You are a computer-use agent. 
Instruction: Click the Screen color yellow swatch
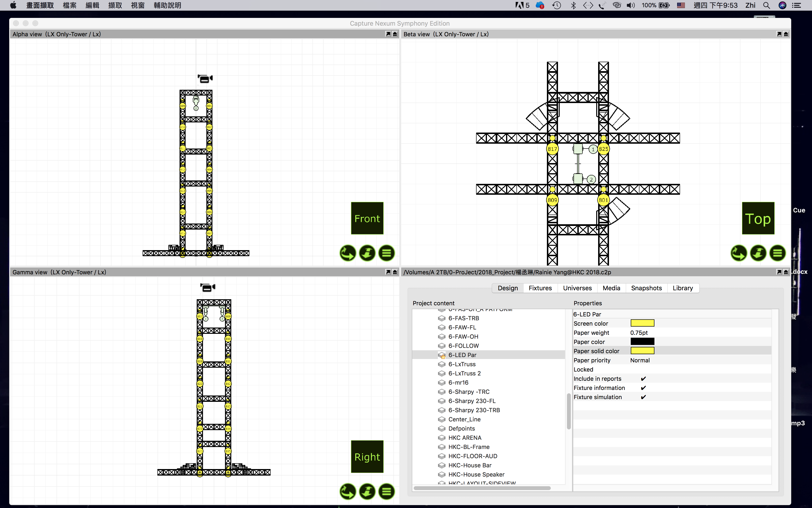point(642,323)
